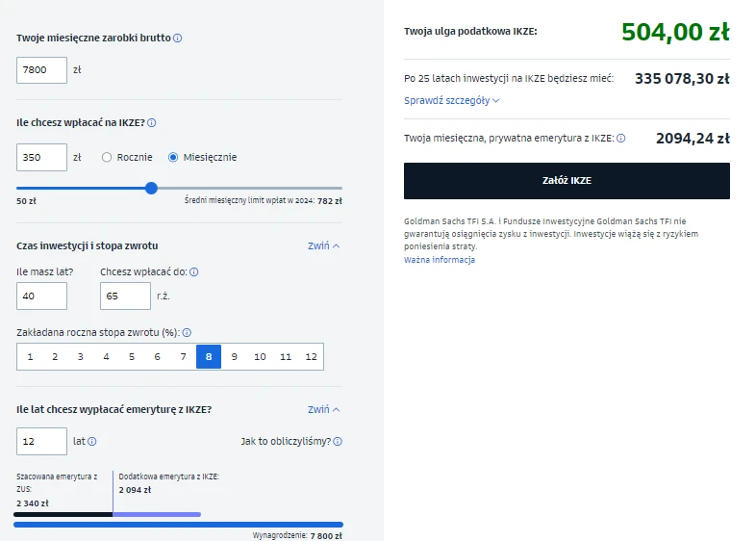Screen dimensions: 756x541
Task: Select the 'Rocznie' radio button
Action: coord(108,157)
